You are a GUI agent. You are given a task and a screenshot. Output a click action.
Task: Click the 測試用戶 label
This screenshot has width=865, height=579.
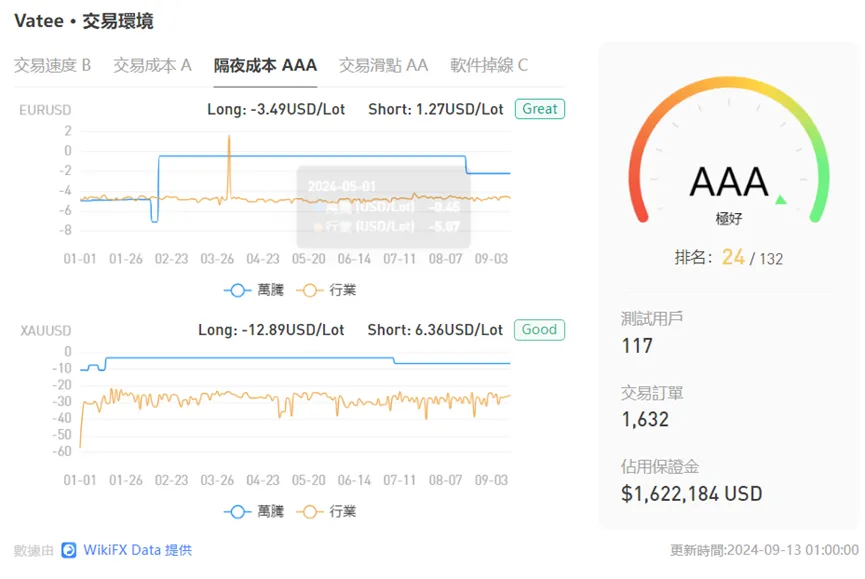(x=652, y=318)
